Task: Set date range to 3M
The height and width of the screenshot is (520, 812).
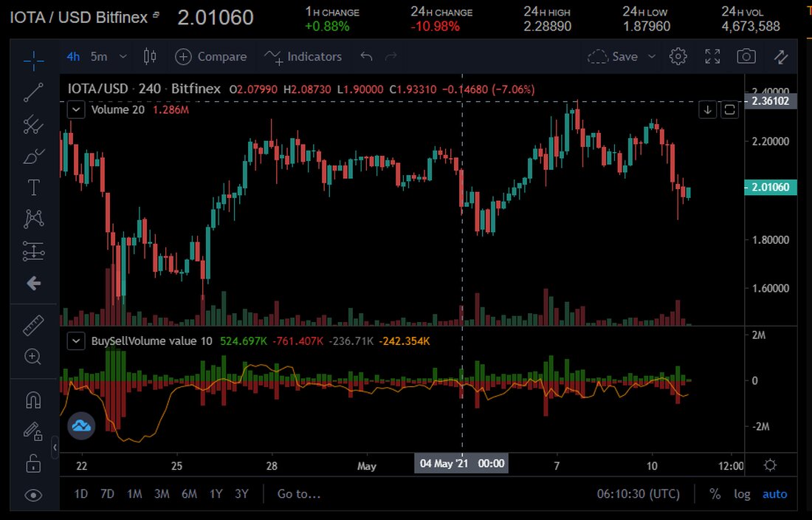Action: tap(162, 494)
